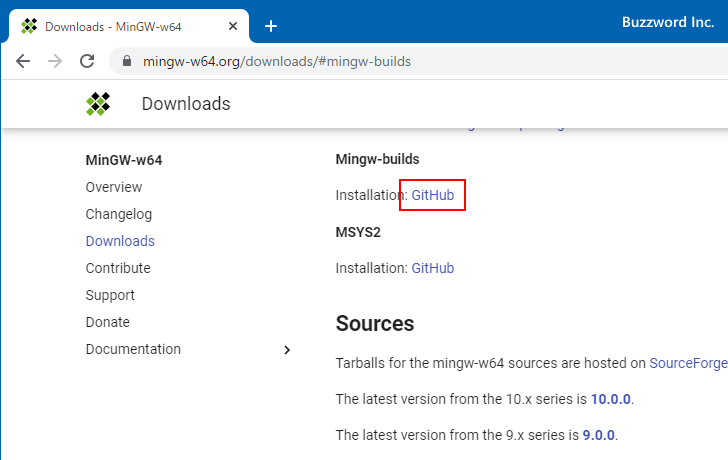Image resolution: width=728 pixels, height=460 pixels.
Task: Open a new tab with plus icon
Action: (270, 26)
